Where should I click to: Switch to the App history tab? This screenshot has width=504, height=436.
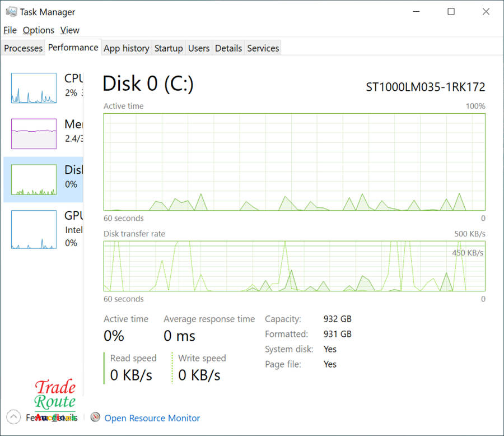point(126,48)
